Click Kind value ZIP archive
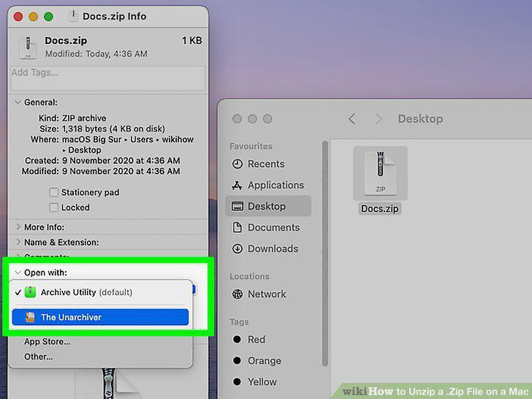Image resolution: width=532 pixels, height=399 pixels. (x=84, y=118)
